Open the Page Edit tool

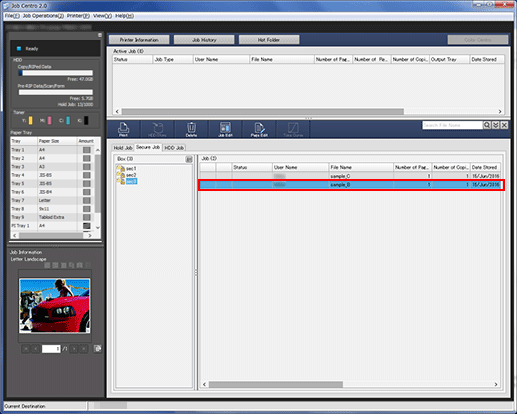point(259,129)
